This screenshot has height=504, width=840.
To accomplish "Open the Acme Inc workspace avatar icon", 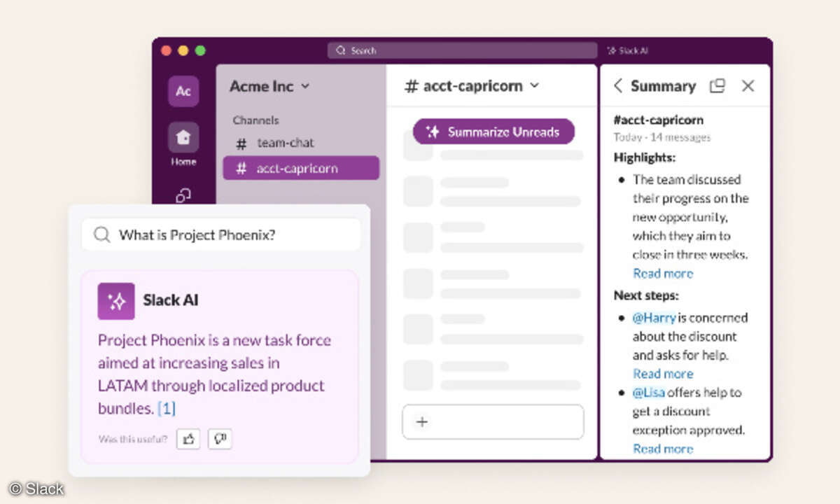I will coord(183,91).
